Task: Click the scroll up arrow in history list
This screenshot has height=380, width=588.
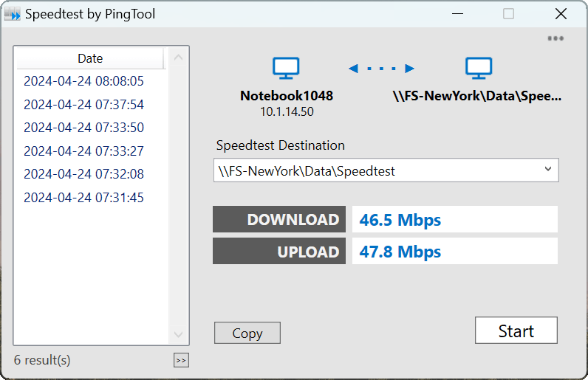Action: (x=179, y=58)
